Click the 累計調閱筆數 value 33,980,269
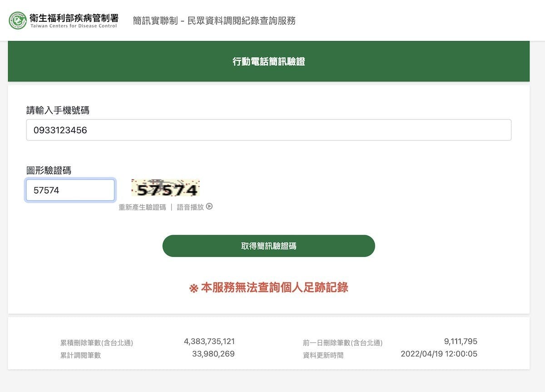The width and height of the screenshot is (545, 392). 213,354
